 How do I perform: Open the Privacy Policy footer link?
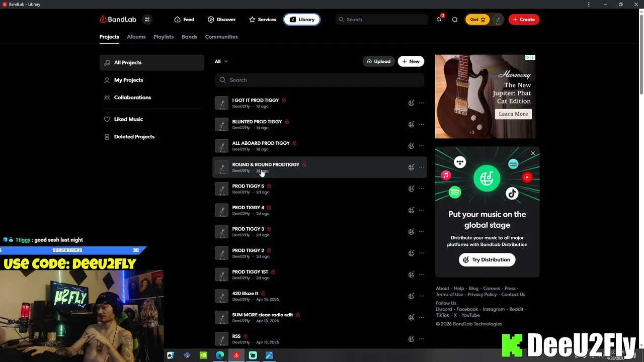click(482, 295)
